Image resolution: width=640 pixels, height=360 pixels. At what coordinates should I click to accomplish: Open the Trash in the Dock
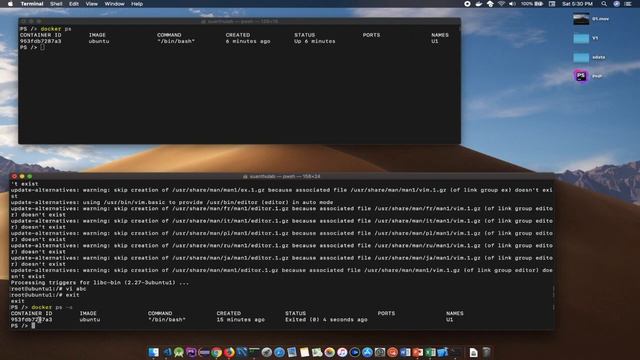coord(486,352)
